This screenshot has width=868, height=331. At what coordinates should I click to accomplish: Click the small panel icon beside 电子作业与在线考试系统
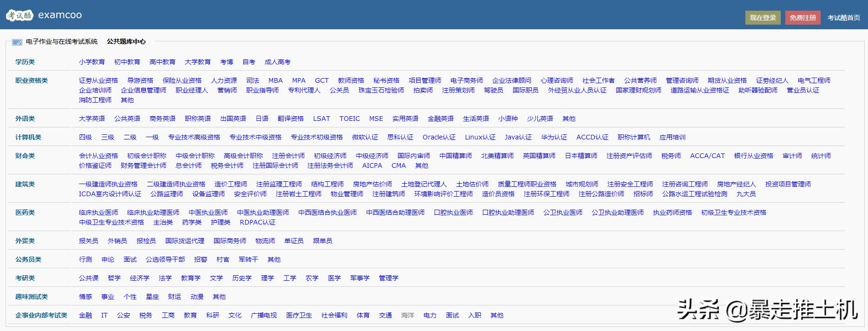point(17,42)
